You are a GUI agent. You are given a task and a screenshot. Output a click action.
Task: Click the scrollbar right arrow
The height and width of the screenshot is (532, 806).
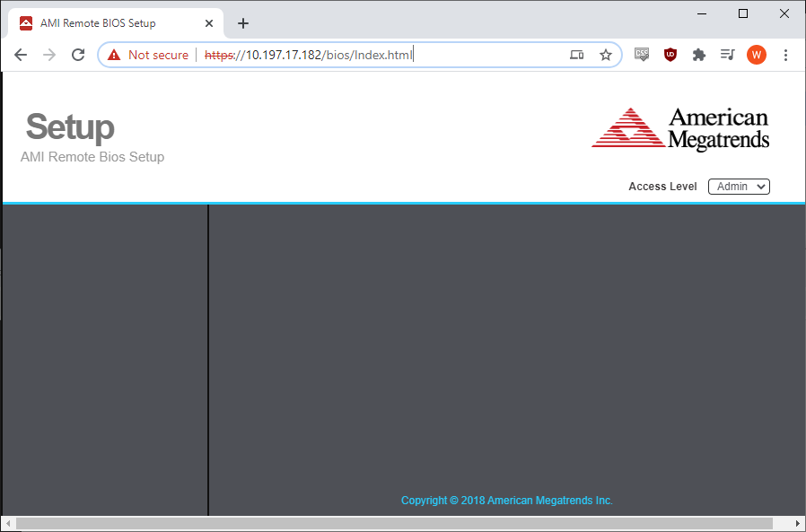pyautogui.click(x=798, y=523)
